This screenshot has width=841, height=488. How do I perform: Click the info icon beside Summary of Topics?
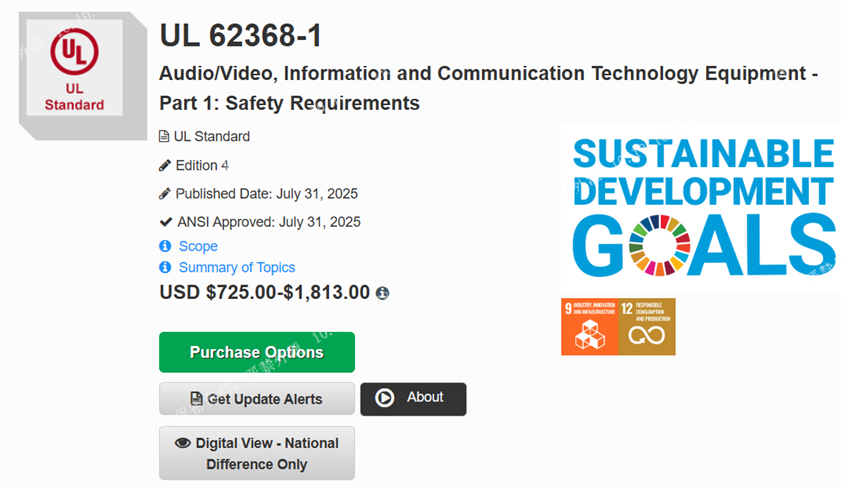(165, 267)
